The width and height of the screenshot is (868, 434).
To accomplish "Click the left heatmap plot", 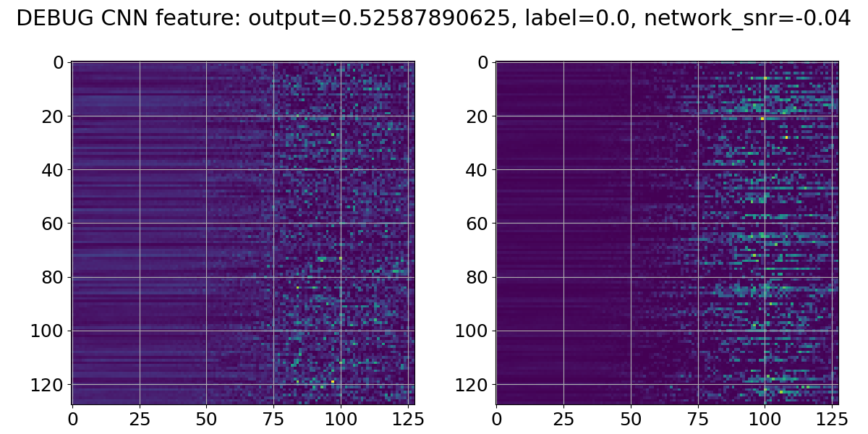I will [243, 233].
